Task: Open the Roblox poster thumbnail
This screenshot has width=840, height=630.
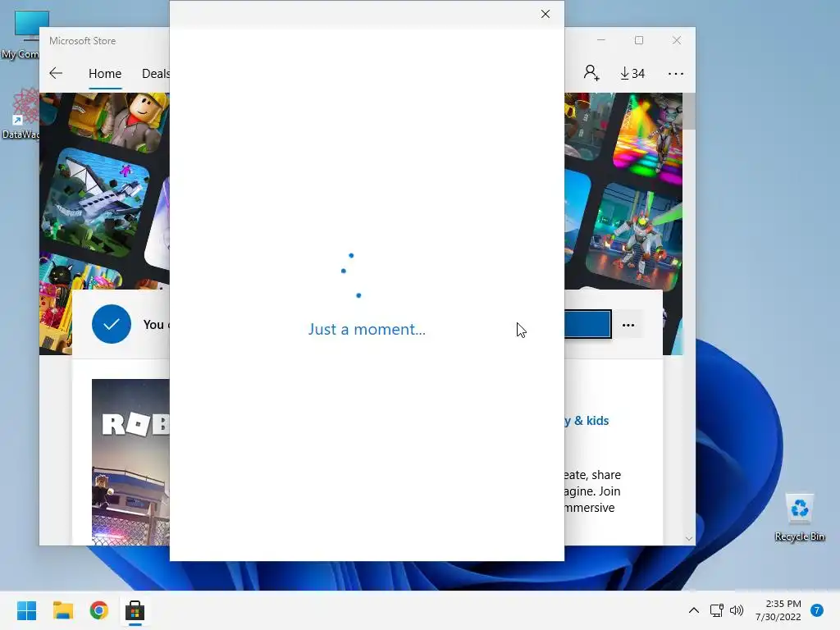Action: (130, 462)
